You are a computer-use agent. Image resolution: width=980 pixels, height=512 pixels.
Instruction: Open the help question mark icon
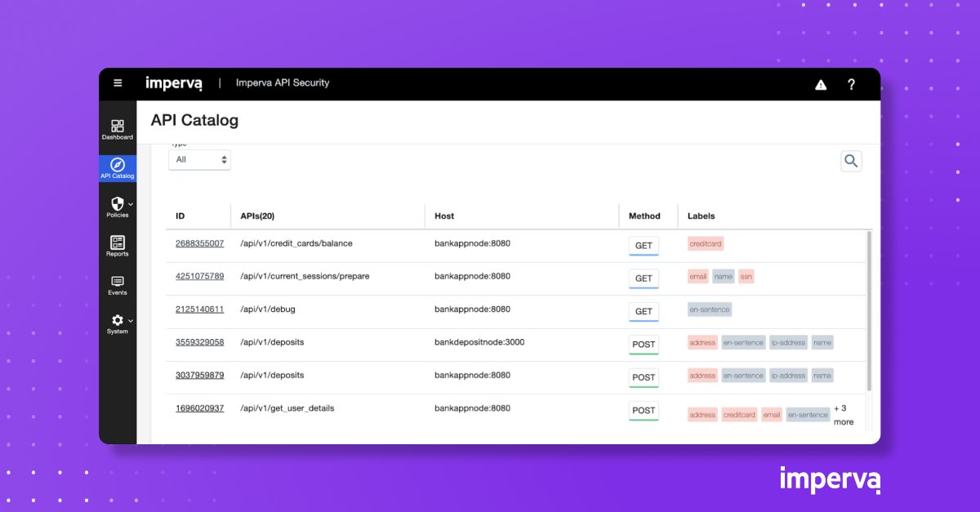(851, 83)
